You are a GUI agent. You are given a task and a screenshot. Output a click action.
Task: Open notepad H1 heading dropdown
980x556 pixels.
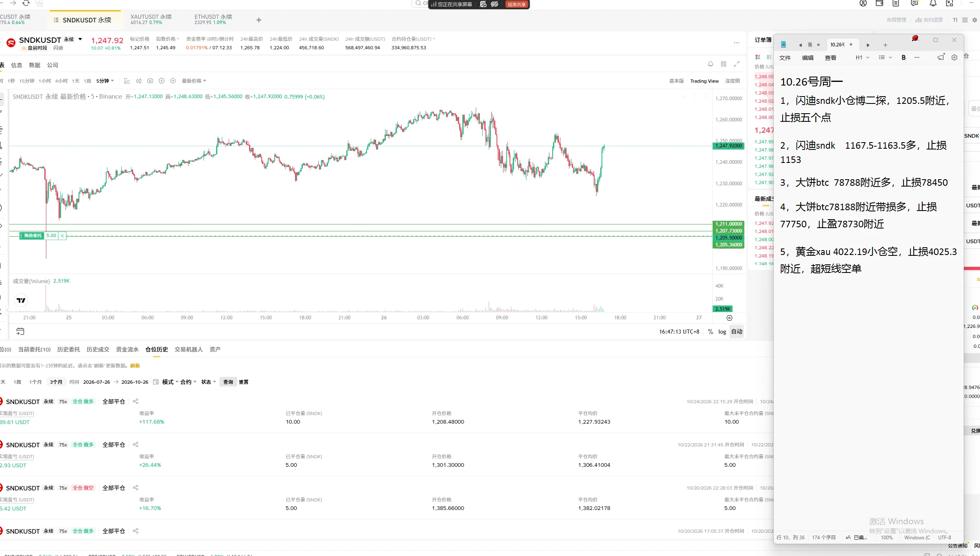coord(862,58)
